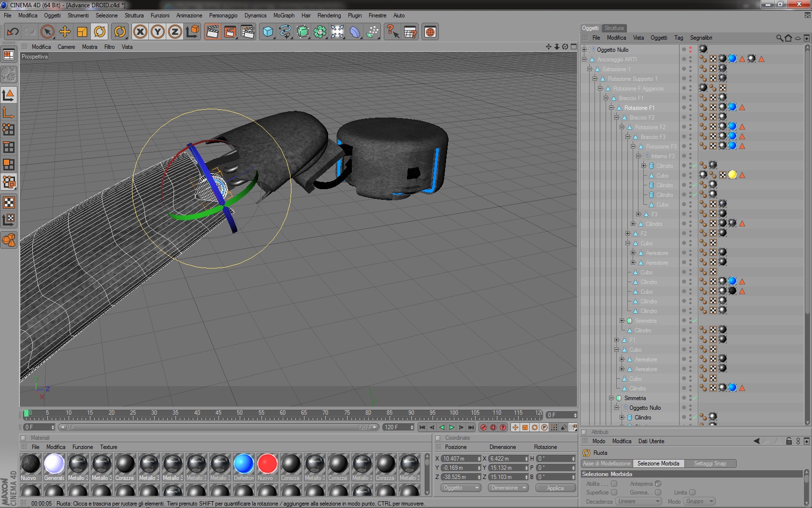Add a Cube primitive object
812x508 pixels.
(x=268, y=32)
